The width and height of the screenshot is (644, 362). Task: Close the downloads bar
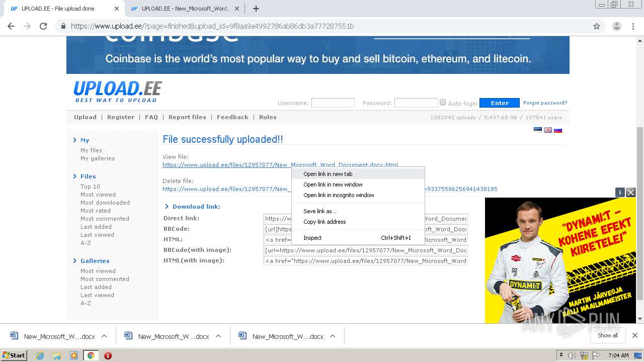tap(635, 335)
